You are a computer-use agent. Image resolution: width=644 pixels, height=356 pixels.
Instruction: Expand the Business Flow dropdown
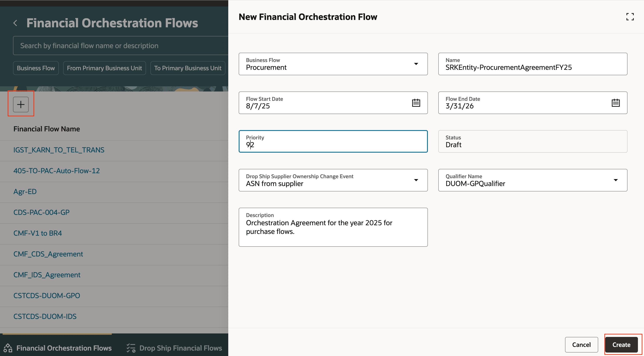click(416, 64)
